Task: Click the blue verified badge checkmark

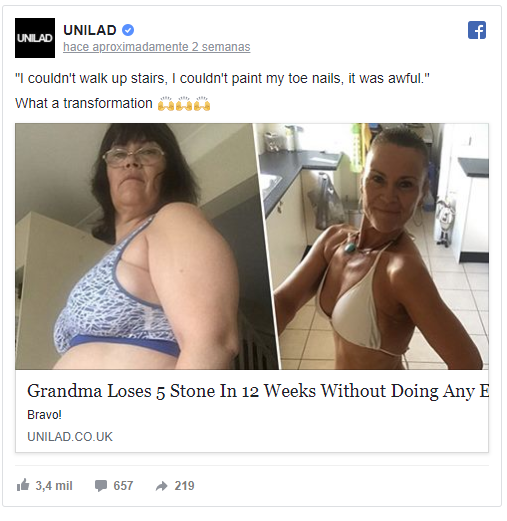Action: point(128,30)
